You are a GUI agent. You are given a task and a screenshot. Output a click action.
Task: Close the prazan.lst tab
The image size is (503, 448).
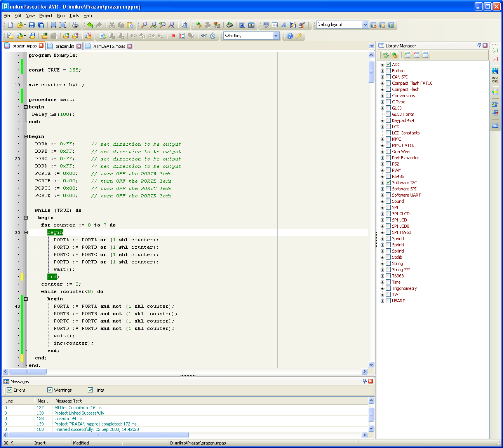(x=79, y=46)
